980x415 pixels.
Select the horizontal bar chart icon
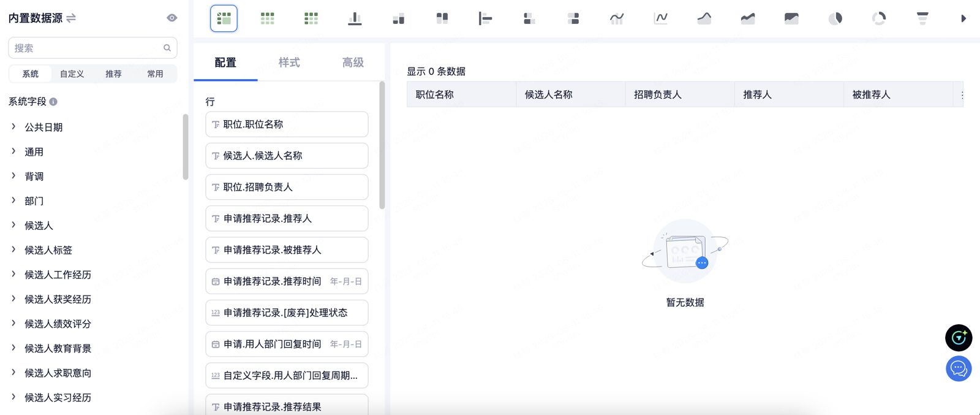(486, 18)
